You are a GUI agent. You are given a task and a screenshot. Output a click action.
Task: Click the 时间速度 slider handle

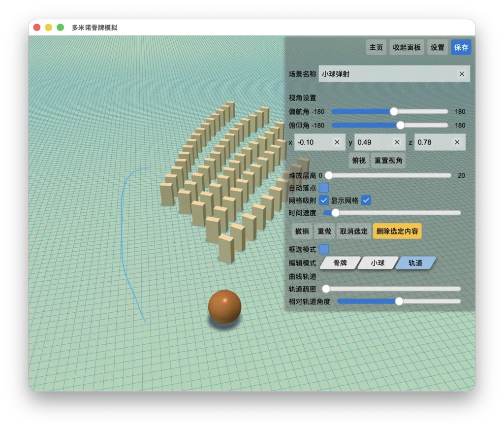coord(335,213)
